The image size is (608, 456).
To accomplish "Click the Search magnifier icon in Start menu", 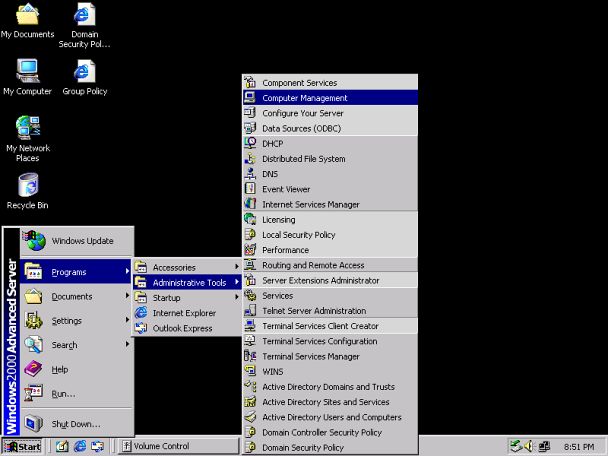I will [33, 344].
